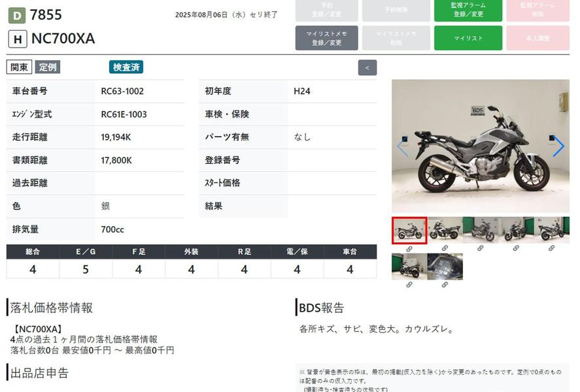
Task: Select the second bike thumbnail (right side view)
Action: click(x=445, y=230)
